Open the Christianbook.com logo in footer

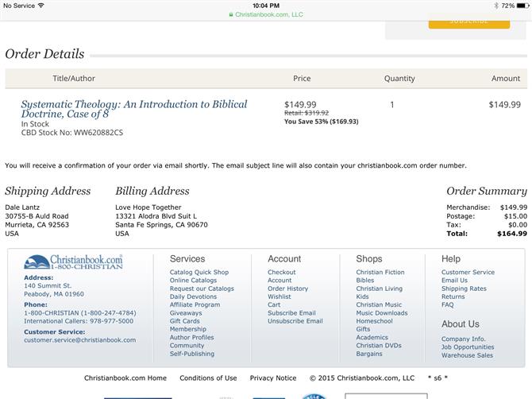coord(73,262)
